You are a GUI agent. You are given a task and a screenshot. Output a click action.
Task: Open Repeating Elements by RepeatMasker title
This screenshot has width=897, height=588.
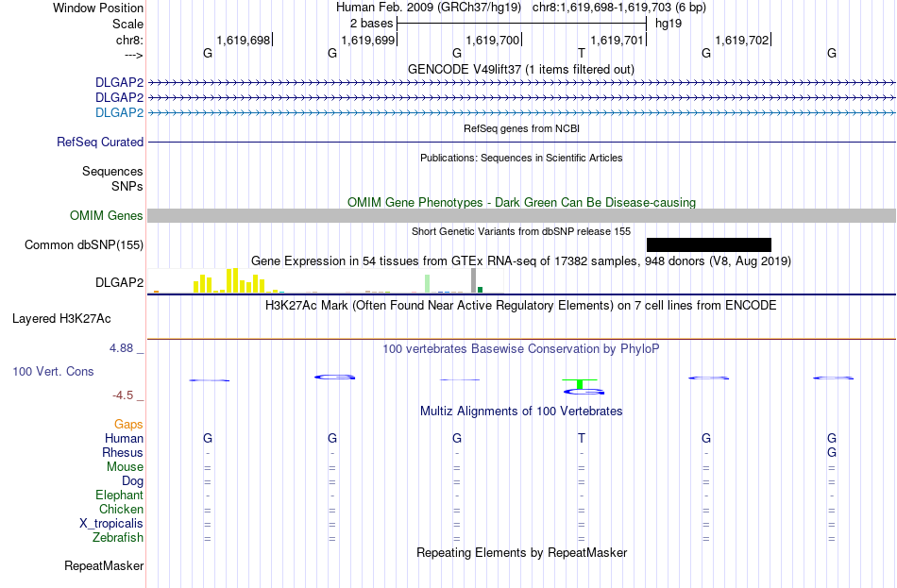click(521, 552)
